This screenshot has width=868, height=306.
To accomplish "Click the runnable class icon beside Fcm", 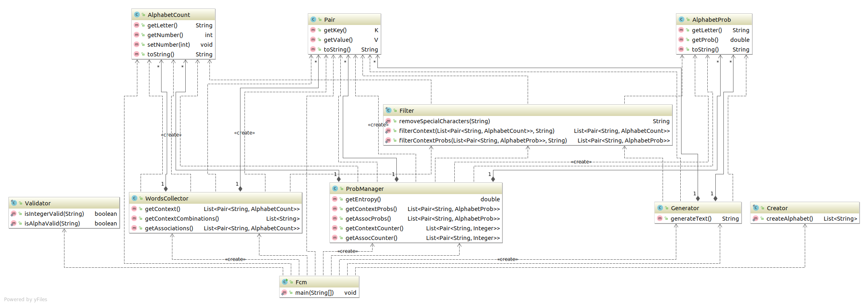I will [285, 282].
